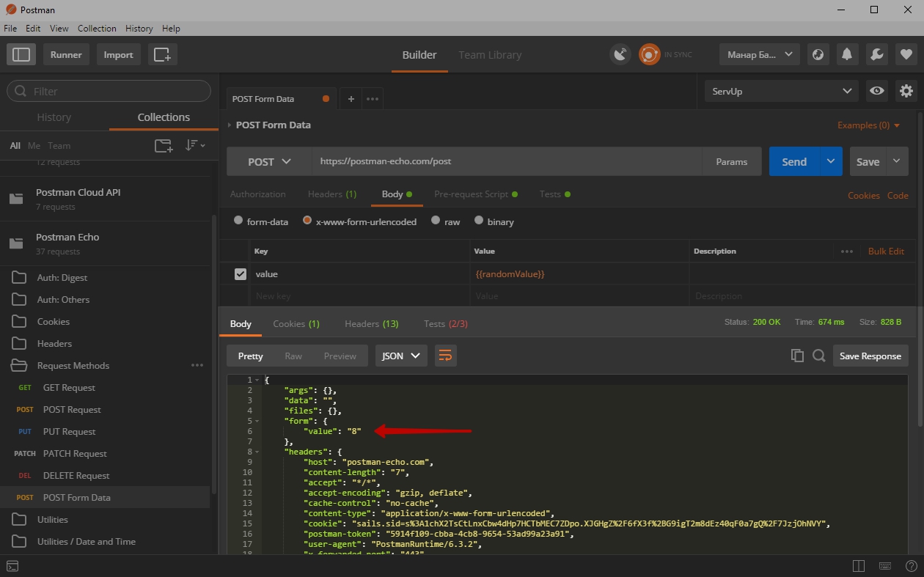Open Request Methods folder options ellipsis

197,365
